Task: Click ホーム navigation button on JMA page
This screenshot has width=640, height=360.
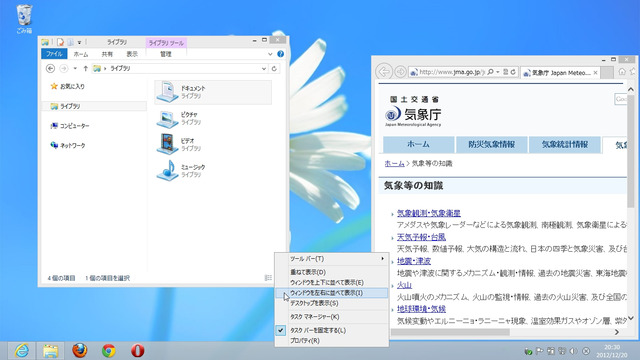Action: 418,144
